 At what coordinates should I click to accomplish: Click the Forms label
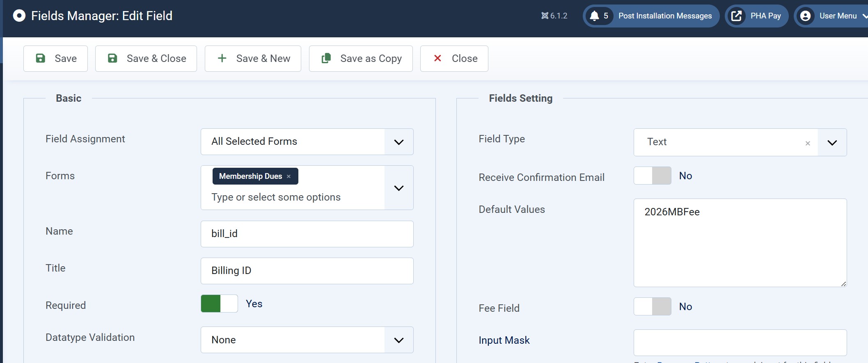point(60,176)
